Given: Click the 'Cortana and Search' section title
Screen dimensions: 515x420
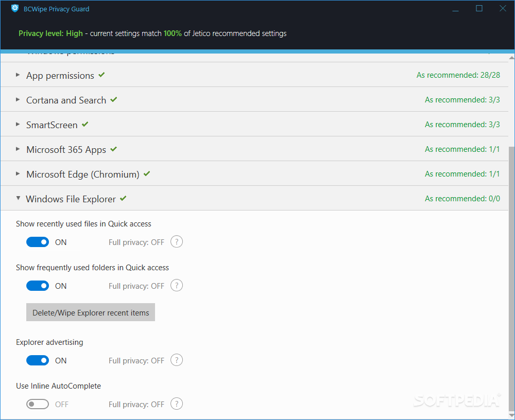Looking at the screenshot, I should (66, 100).
